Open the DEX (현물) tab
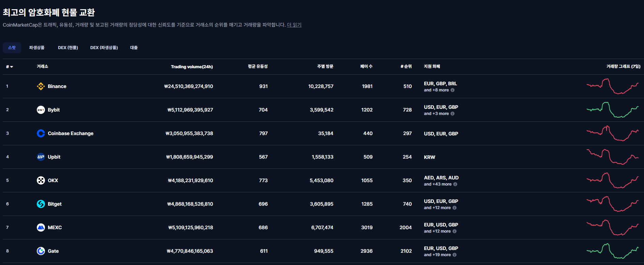Image resolution: width=644 pixels, height=265 pixels. pos(68,48)
